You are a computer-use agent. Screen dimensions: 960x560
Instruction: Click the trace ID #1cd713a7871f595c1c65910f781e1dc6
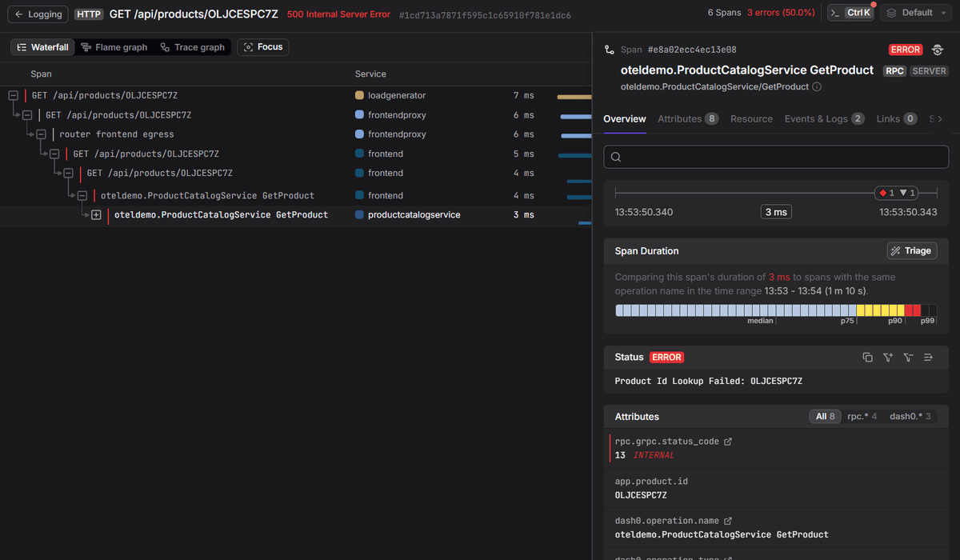[485, 15]
